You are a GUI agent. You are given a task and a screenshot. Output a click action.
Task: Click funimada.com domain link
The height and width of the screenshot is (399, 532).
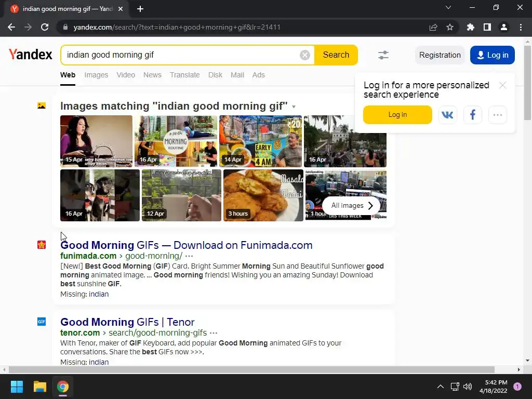[x=88, y=256]
